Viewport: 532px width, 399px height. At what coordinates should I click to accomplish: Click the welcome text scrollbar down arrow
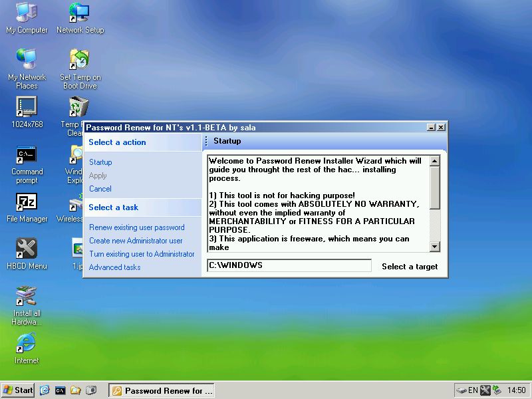point(435,247)
